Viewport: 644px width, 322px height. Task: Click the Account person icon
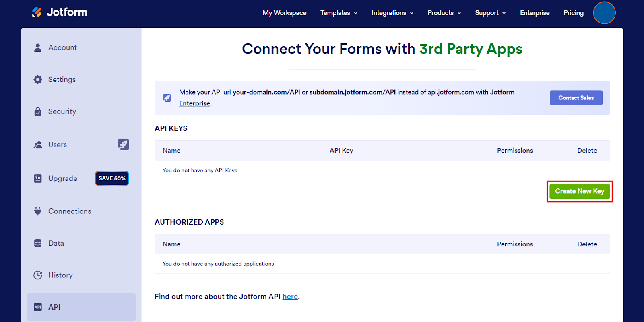[38, 47]
